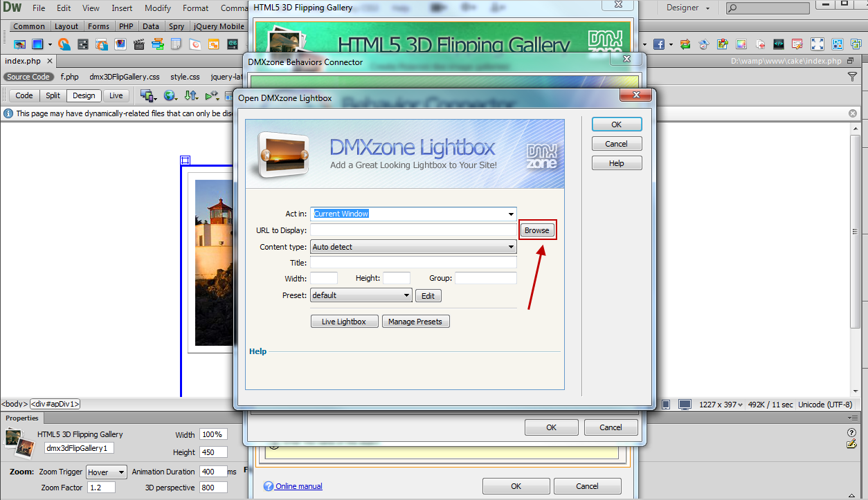This screenshot has width=868, height=500.
Task: Open Manage Presets
Action: point(415,322)
